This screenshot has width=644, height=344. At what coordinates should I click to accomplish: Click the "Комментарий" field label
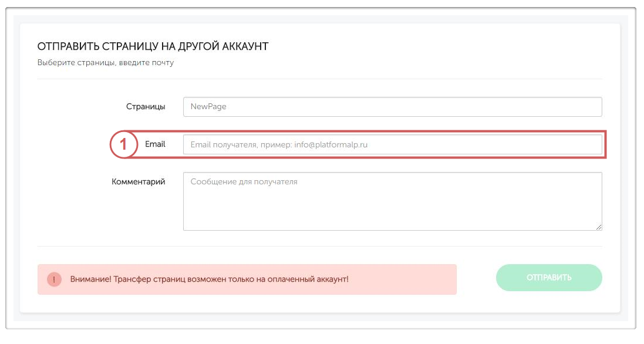click(139, 182)
